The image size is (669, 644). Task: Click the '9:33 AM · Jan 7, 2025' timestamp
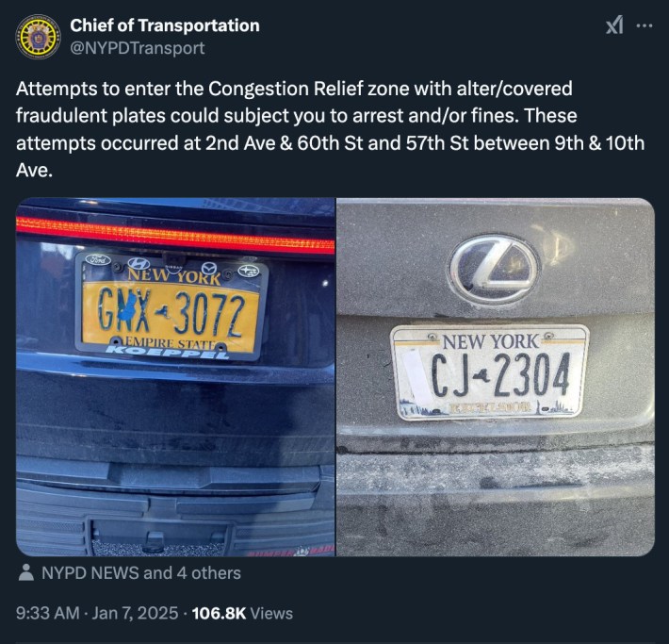coord(97,613)
